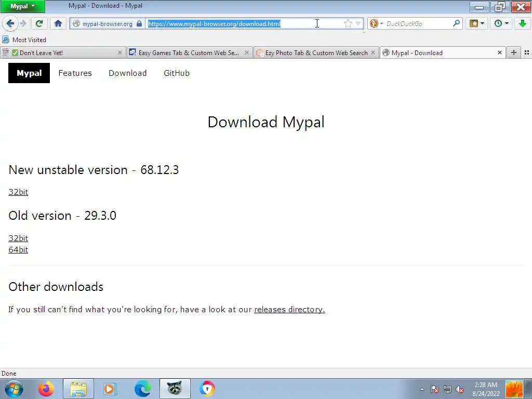
Task: Click the Mypal raccoon taskbar icon
Action: click(x=175, y=389)
